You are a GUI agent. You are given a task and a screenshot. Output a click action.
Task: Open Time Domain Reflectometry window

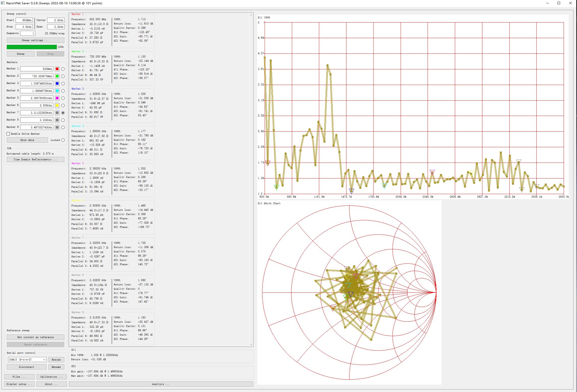[x=35, y=160]
